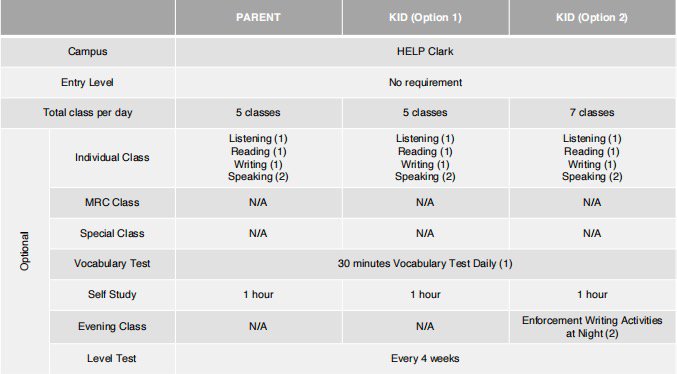Screen dimensions: 677x374
Task: Select the Special Class row label
Action: click(x=112, y=233)
